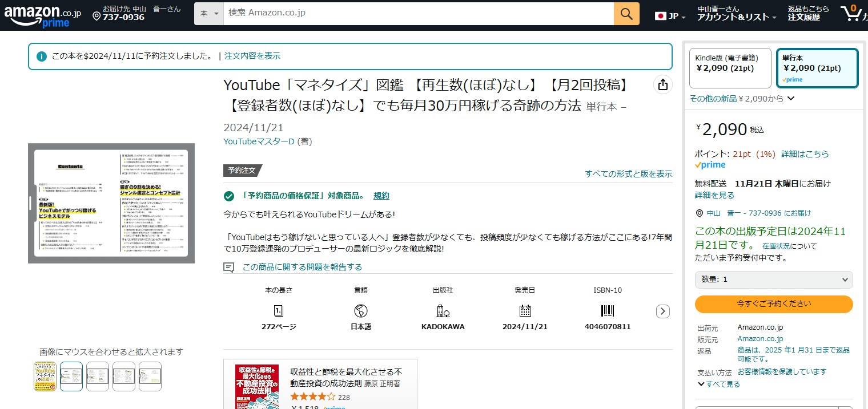
Task: Click この商品に関する問題を報告する link
Action: (x=302, y=267)
